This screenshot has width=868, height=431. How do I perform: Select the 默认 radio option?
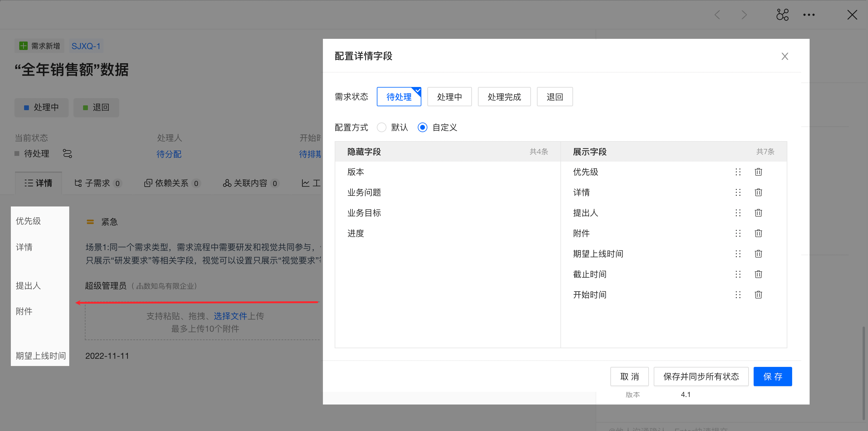click(381, 127)
